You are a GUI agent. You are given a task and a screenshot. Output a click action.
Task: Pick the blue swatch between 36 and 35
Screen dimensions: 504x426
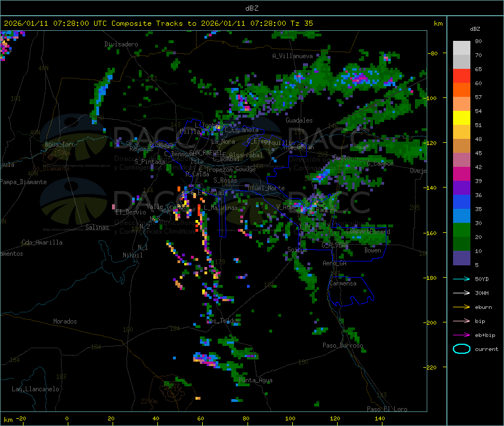click(461, 202)
